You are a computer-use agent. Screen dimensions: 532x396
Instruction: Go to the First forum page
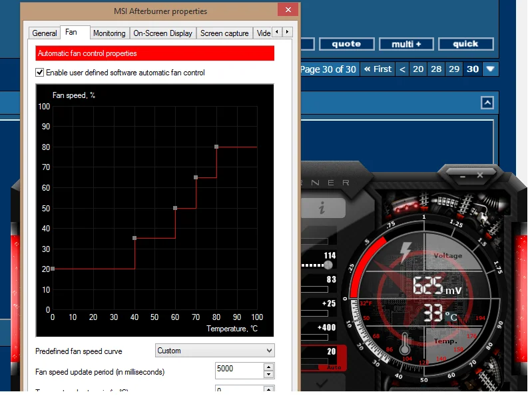378,69
